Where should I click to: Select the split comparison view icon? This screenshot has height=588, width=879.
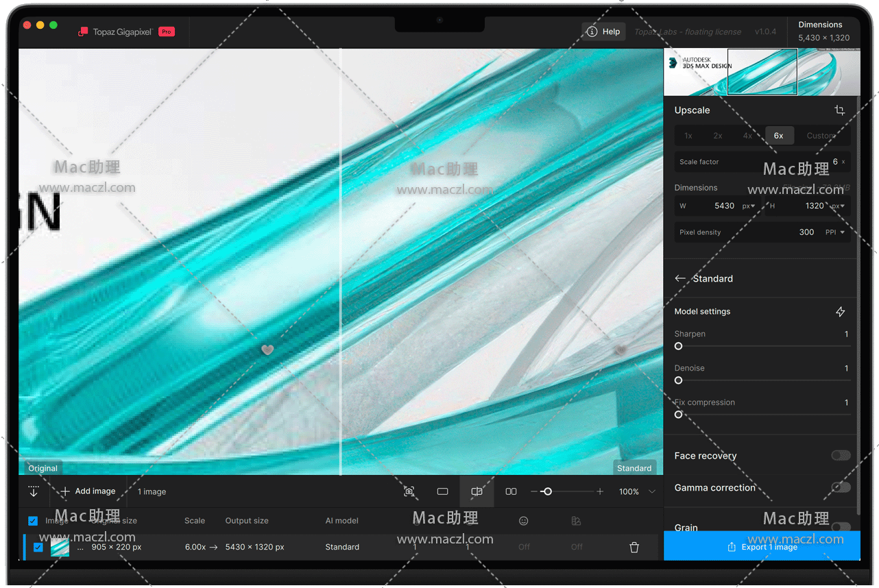click(477, 491)
